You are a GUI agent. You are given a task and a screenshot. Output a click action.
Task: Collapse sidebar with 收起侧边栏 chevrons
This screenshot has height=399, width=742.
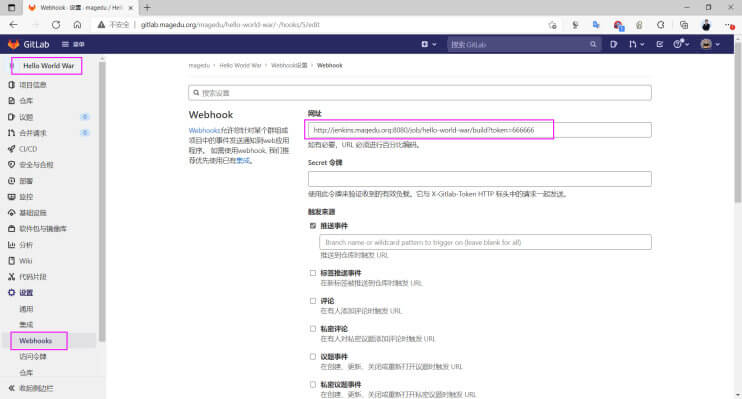(31, 389)
